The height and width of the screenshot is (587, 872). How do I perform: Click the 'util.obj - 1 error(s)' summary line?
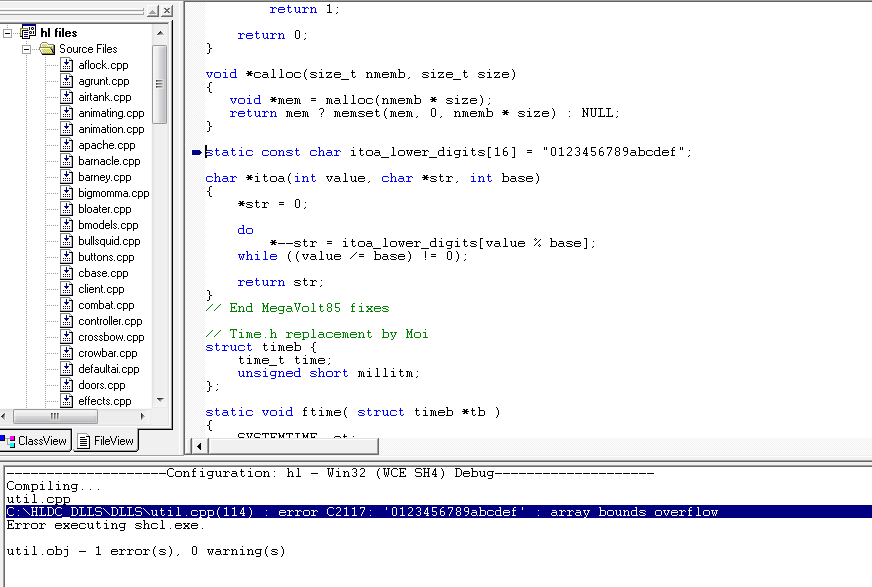146,551
